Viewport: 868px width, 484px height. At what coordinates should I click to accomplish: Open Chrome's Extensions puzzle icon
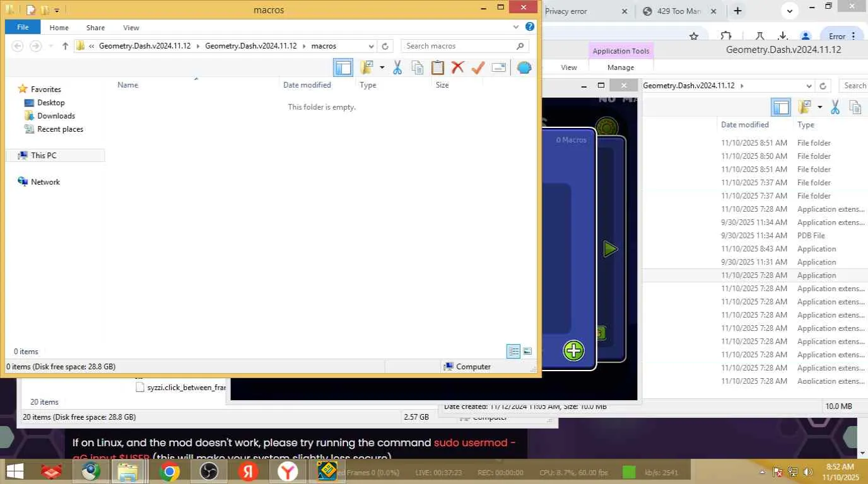tap(726, 37)
